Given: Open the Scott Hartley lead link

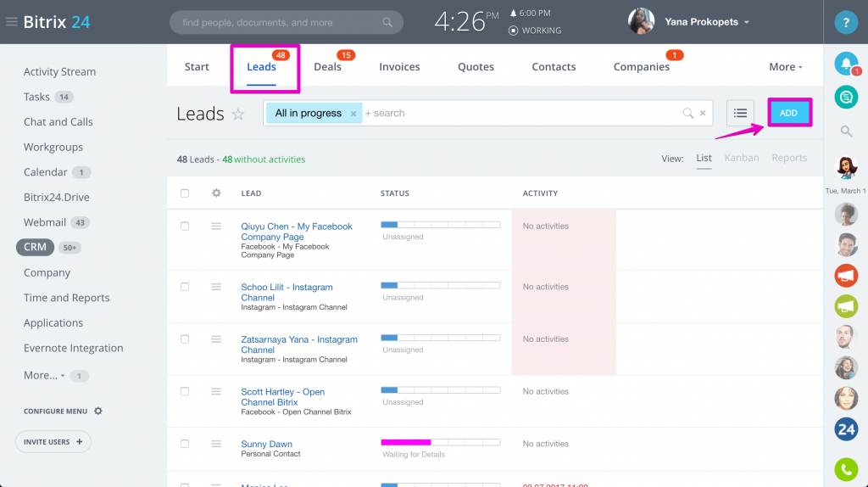Looking at the screenshot, I should tap(282, 397).
